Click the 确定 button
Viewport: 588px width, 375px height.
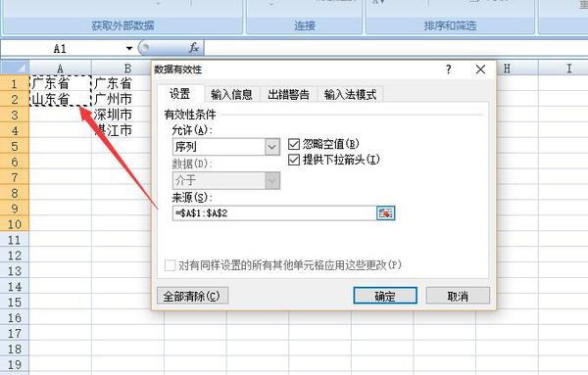385,296
